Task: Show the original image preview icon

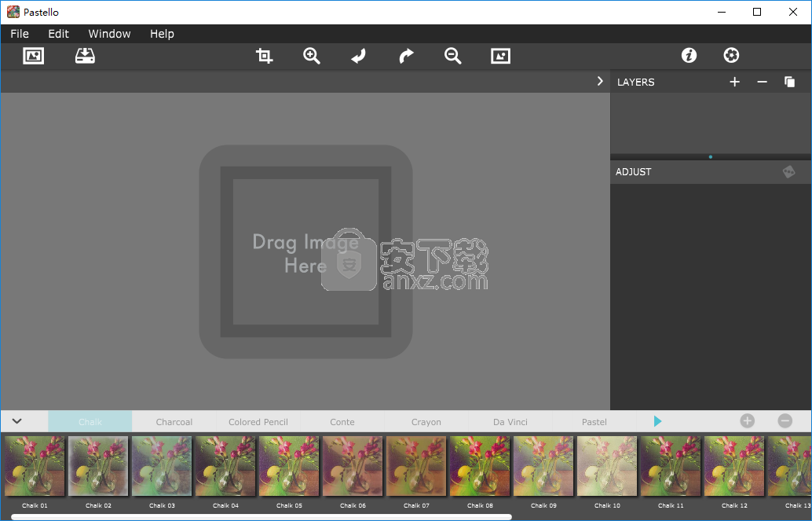Action: point(501,56)
